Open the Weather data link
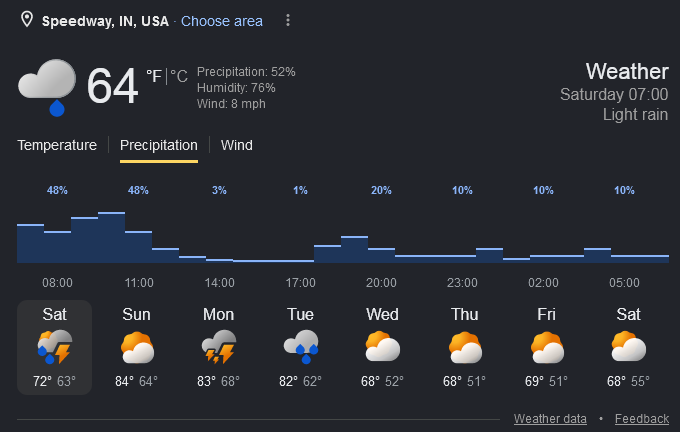 point(550,419)
